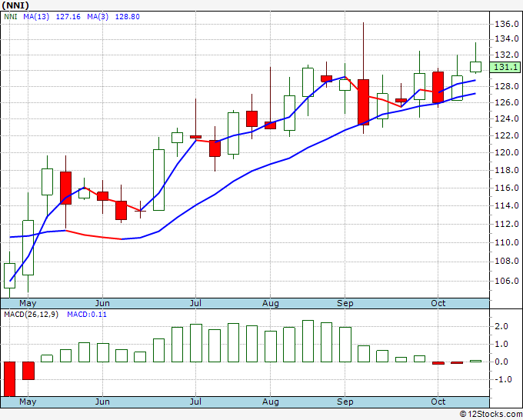The image size is (523, 420).
Task: Click the 106.0 price axis label
Action: [x=506, y=281]
